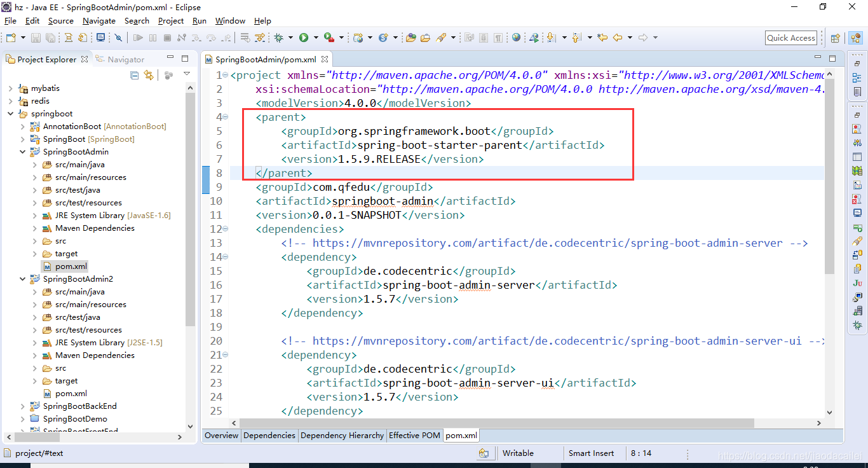Click the Open Type toolbar icon
The image size is (868, 468).
[410, 38]
